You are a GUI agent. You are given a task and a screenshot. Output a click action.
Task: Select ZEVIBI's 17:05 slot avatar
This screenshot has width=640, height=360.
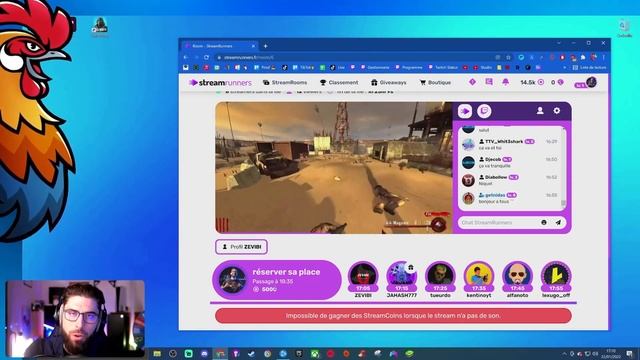(363, 276)
